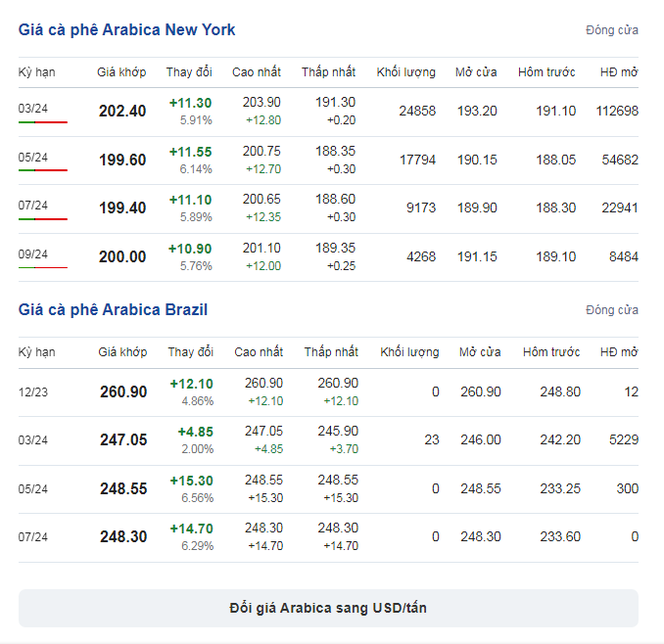The height and width of the screenshot is (644, 664).
Task: Click the 'Đóng cửa' status of the New York table
Action: (x=612, y=30)
